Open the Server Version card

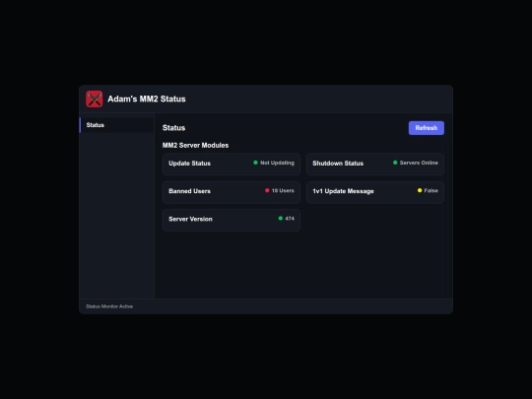coord(232,220)
